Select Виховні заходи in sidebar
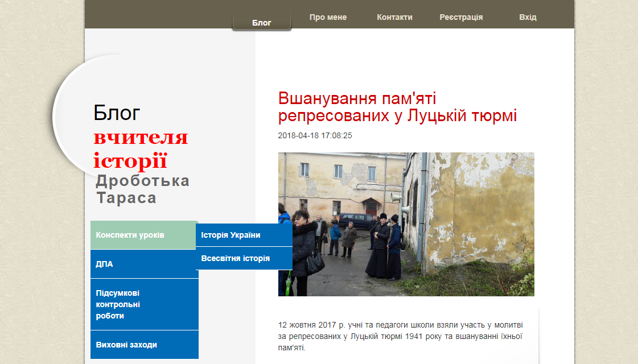Viewport: 638px width, 364px height. point(145,345)
